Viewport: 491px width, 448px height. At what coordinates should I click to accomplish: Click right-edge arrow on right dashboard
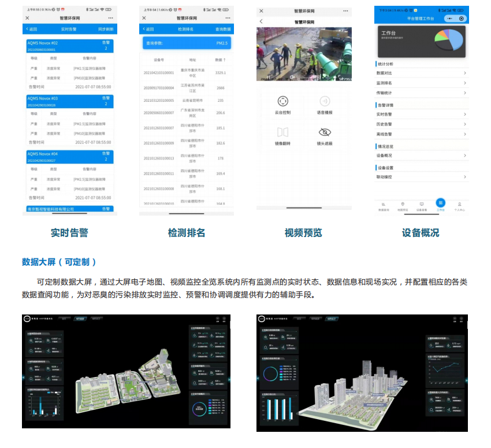click(x=466, y=380)
